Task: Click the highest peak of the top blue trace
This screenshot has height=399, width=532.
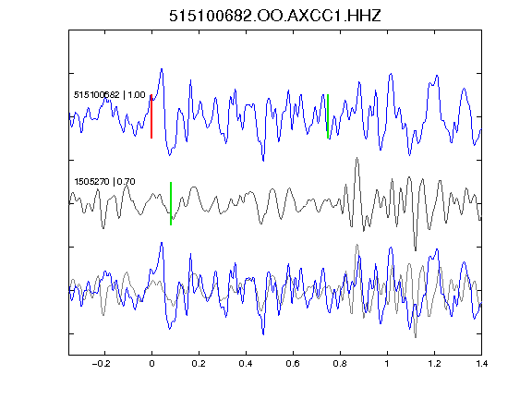Action: (x=162, y=69)
